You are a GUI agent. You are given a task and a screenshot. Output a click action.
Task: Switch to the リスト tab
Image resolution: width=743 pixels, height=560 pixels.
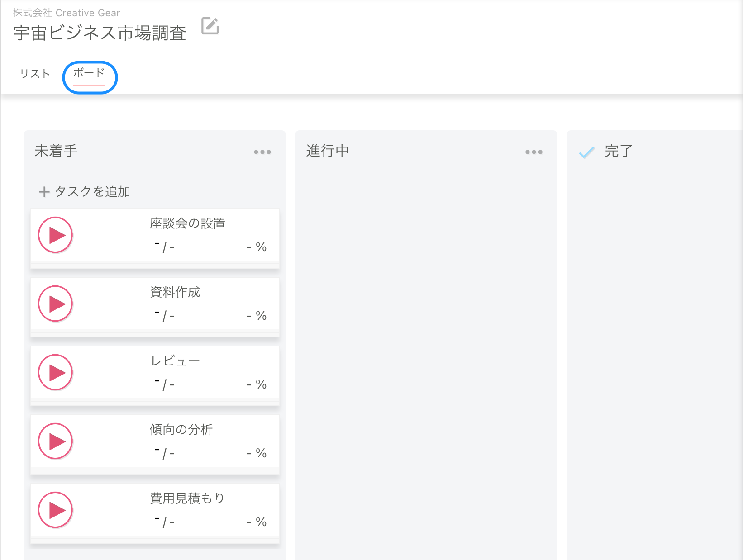(35, 74)
